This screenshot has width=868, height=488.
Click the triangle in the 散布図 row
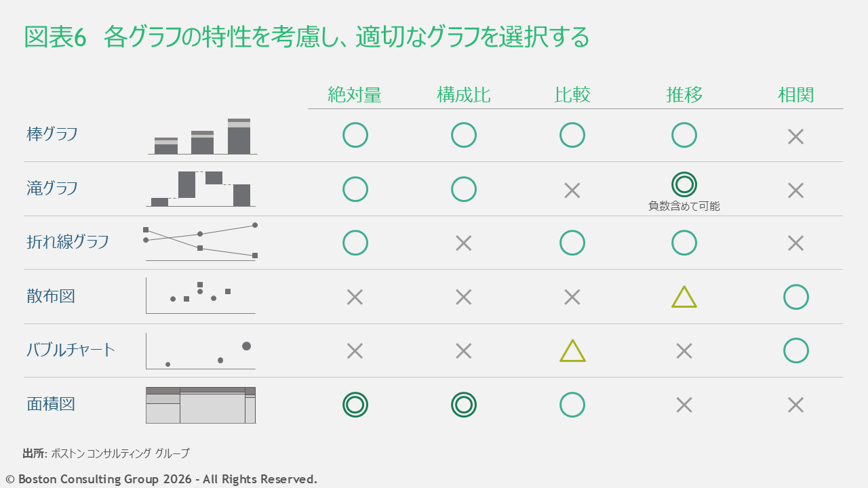[x=684, y=298]
